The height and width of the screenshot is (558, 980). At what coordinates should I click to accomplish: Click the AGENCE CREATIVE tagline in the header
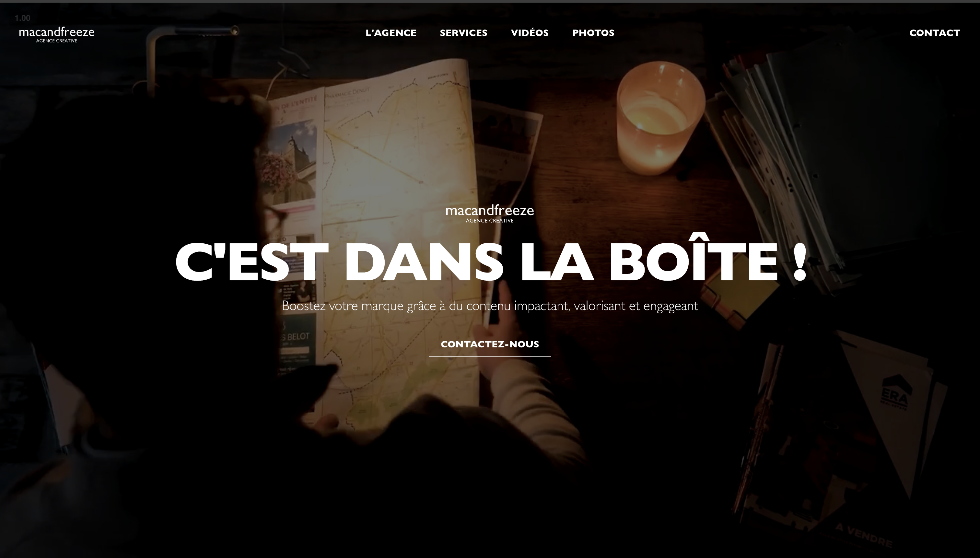(x=57, y=41)
